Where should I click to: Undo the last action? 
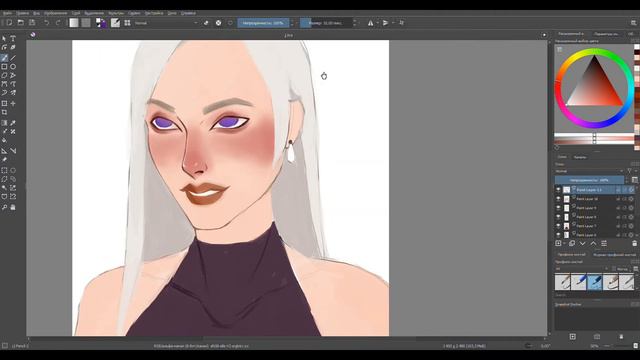(x=47, y=23)
